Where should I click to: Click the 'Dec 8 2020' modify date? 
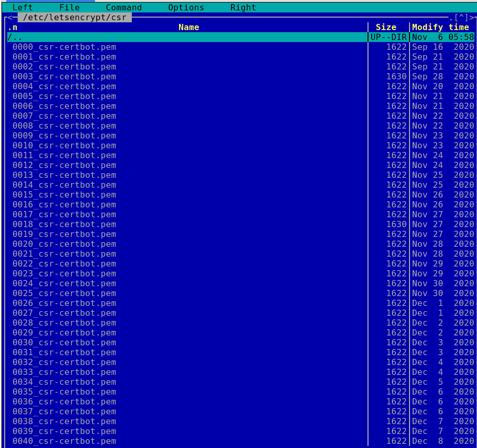(x=443, y=441)
